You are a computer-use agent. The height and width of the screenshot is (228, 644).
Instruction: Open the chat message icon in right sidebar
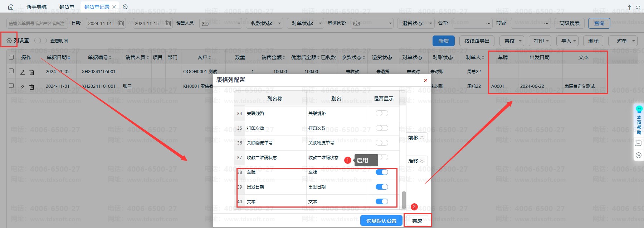click(x=639, y=143)
